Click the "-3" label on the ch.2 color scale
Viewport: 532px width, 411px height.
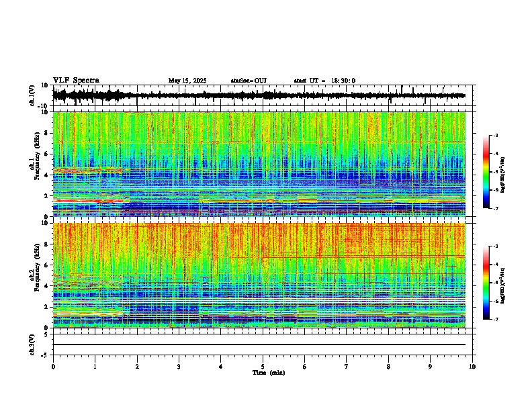496,246
